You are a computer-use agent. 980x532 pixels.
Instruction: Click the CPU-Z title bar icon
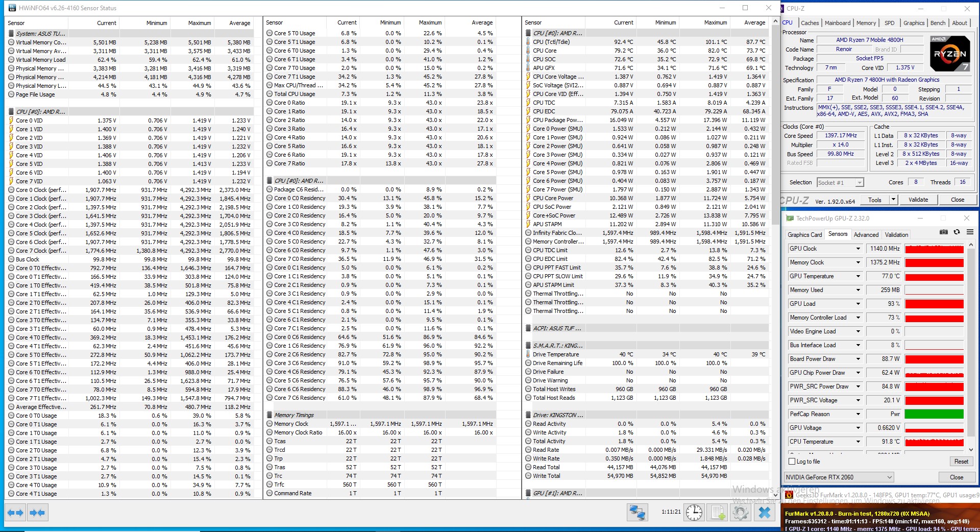click(781, 8)
